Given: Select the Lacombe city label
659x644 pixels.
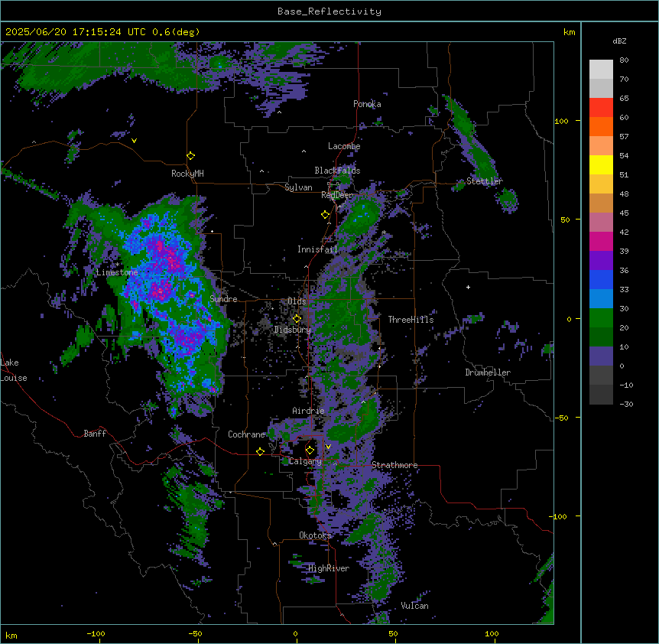Looking at the screenshot, I should coord(344,146).
